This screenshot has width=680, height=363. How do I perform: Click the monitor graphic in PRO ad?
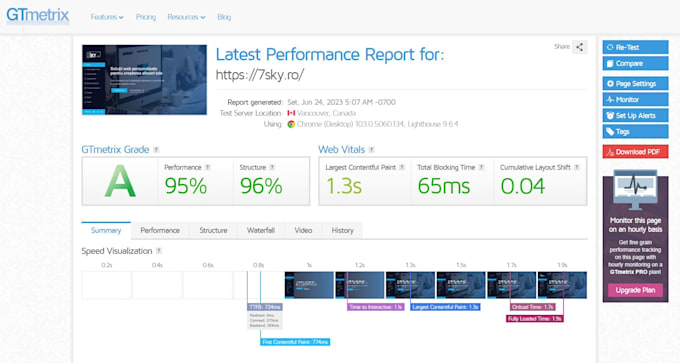(x=635, y=190)
